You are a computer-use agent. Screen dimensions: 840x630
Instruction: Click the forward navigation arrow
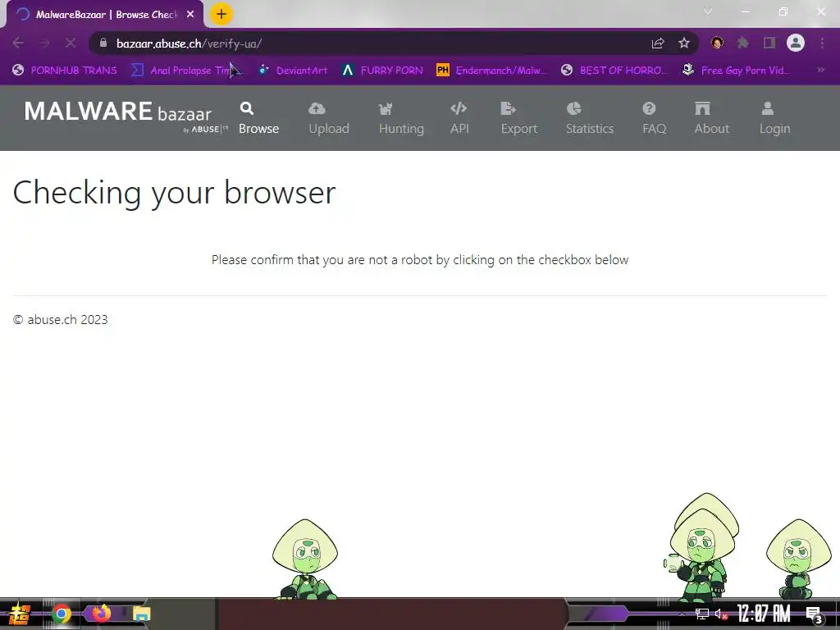[44, 43]
